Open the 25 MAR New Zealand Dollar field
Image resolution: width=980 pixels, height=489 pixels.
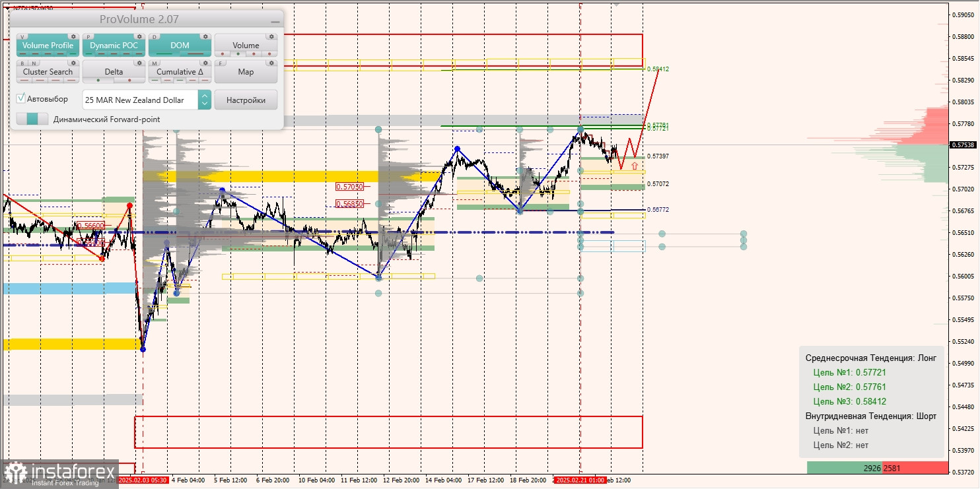(x=141, y=100)
